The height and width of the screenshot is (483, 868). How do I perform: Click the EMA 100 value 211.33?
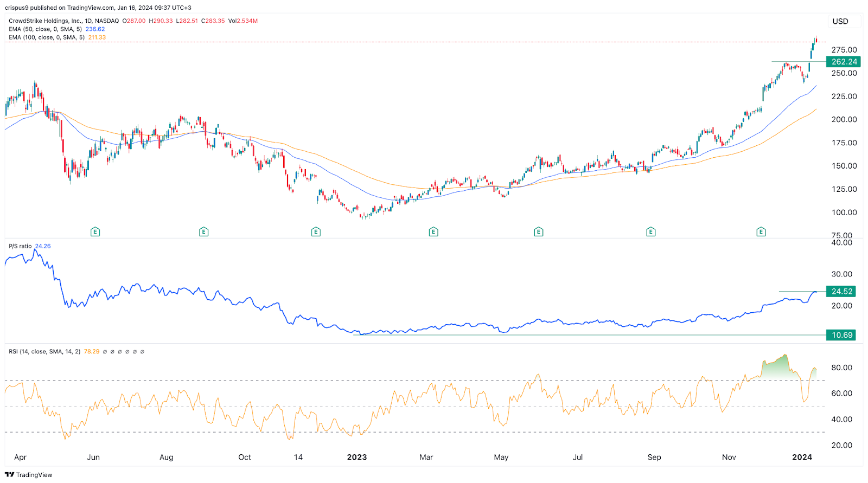(x=97, y=37)
